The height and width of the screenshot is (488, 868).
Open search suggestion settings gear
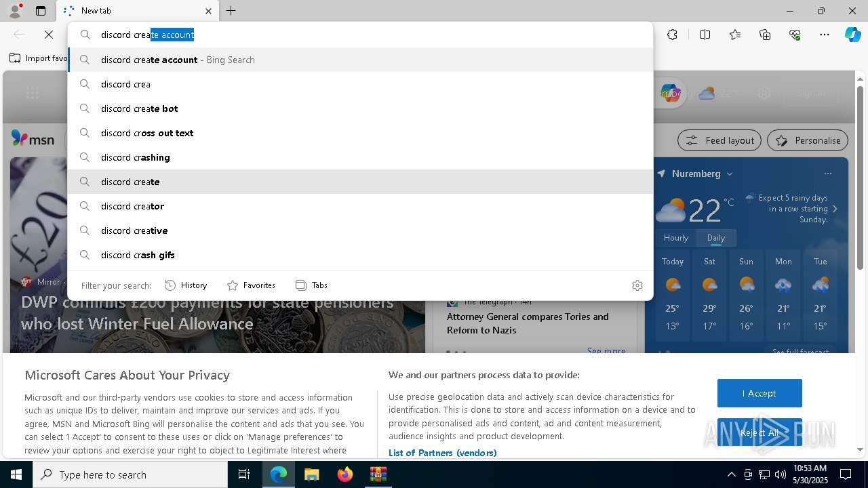click(637, 285)
